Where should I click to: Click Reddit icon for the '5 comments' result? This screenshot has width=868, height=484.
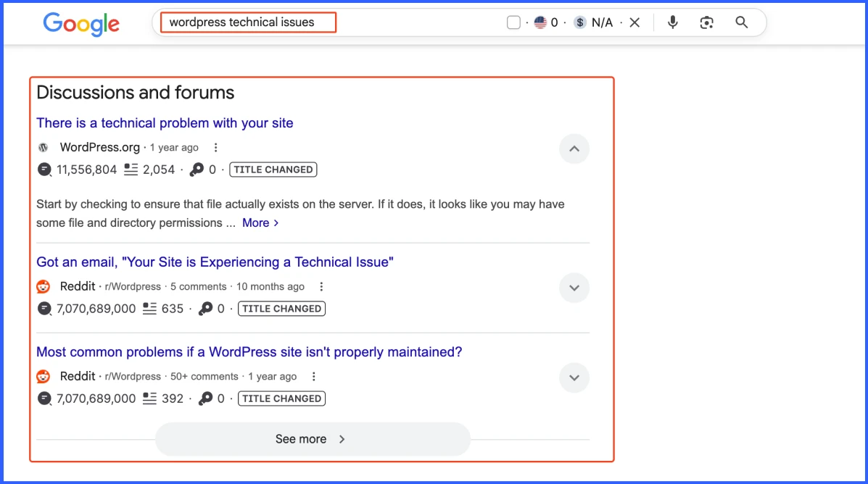[44, 286]
